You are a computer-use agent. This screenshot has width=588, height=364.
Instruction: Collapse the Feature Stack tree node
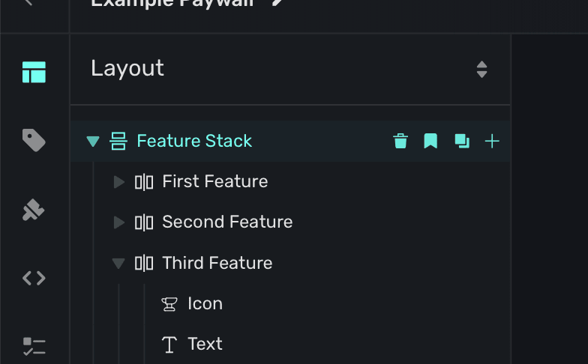(x=93, y=141)
